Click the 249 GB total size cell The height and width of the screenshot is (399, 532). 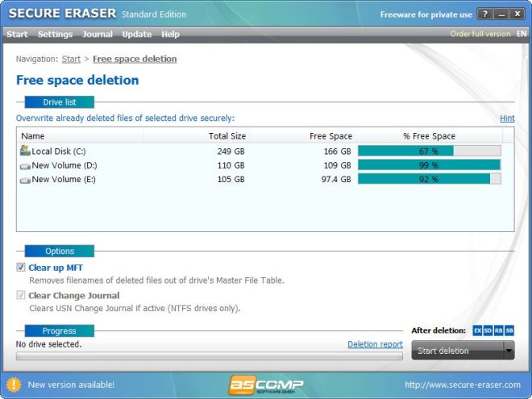coord(231,152)
